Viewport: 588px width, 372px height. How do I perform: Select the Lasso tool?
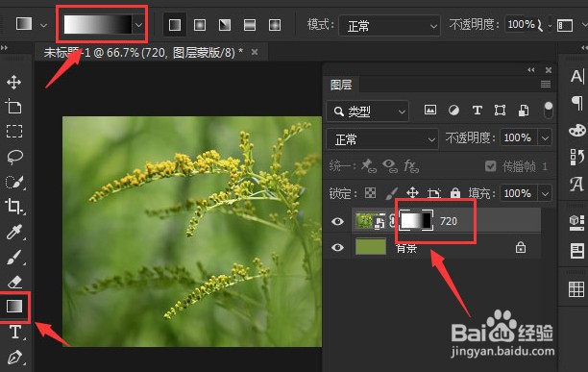(x=14, y=157)
